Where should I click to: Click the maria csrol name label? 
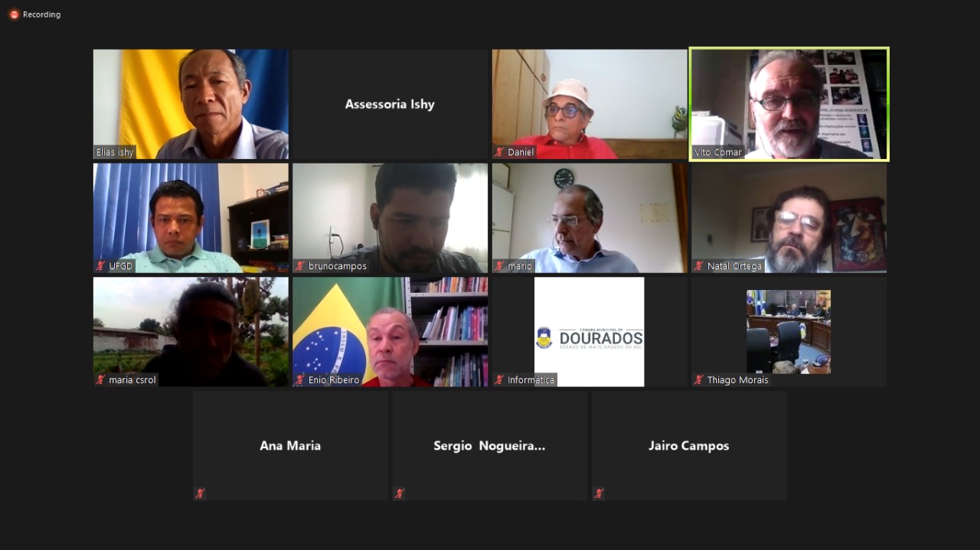coord(132,380)
